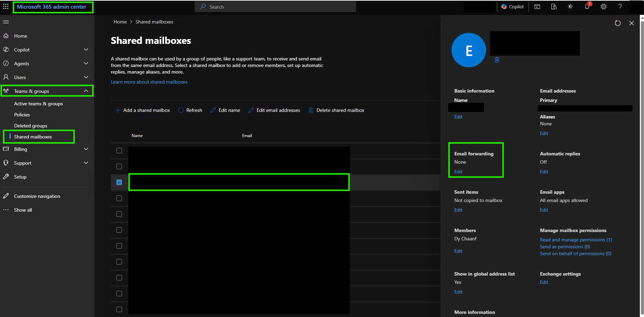This screenshot has height=317, width=644.
Task: Refresh the mailbox details panel
Action: 618,23
